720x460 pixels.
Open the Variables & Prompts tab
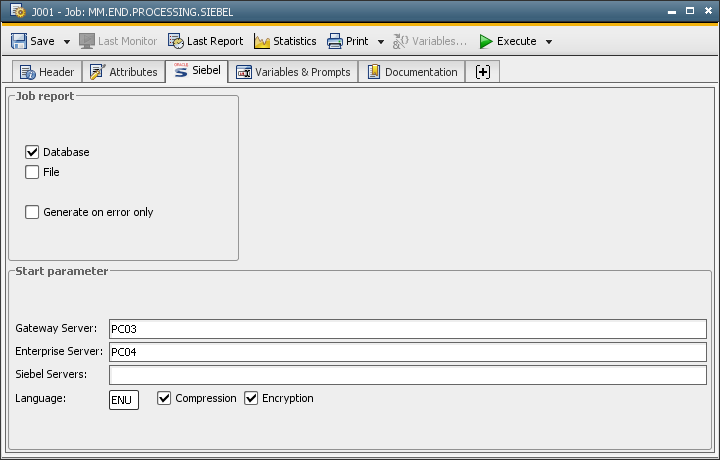tap(293, 72)
